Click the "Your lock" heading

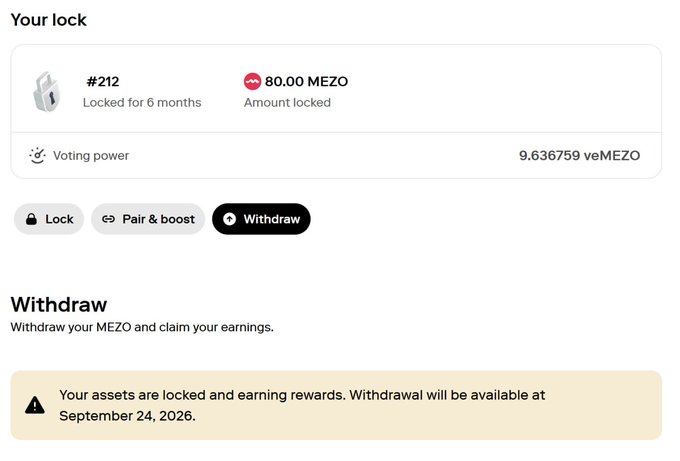pyautogui.click(x=48, y=19)
